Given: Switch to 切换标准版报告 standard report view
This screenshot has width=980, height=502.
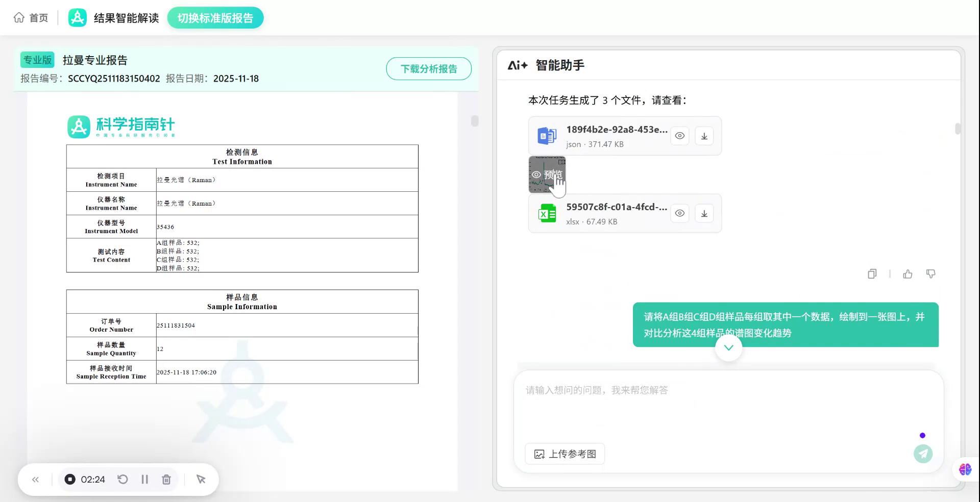Looking at the screenshot, I should click(215, 17).
